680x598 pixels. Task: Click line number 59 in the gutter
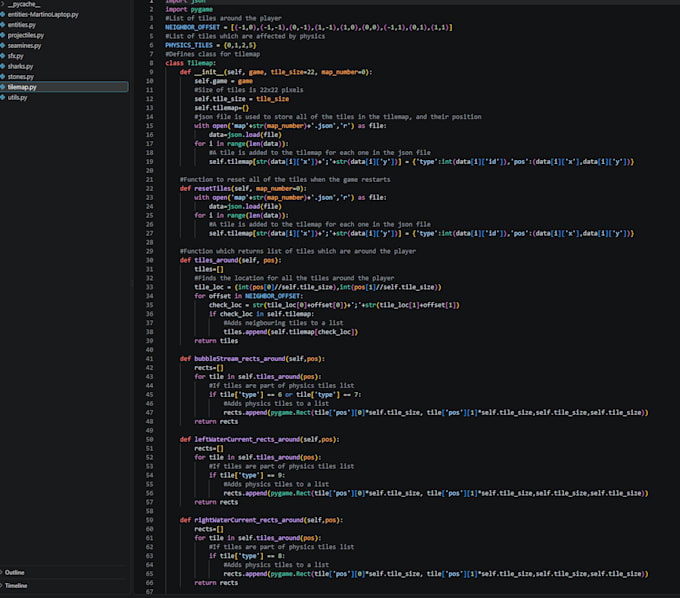(x=149, y=520)
